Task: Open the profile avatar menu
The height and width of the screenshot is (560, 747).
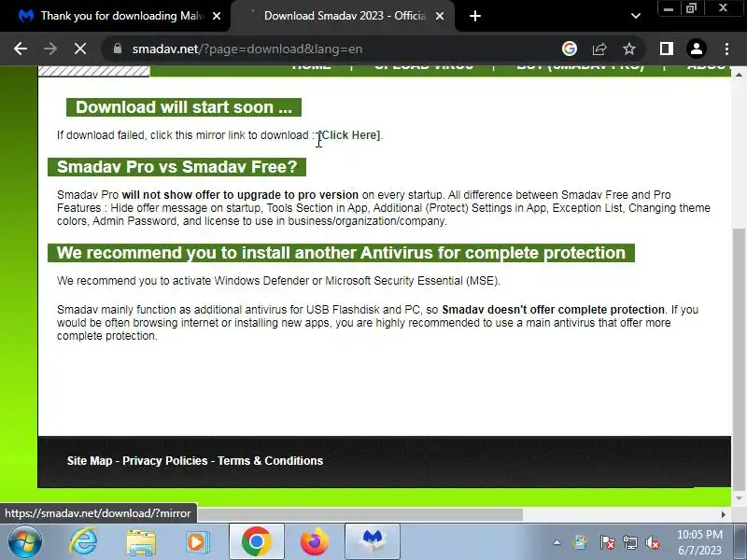Action: coord(696,49)
